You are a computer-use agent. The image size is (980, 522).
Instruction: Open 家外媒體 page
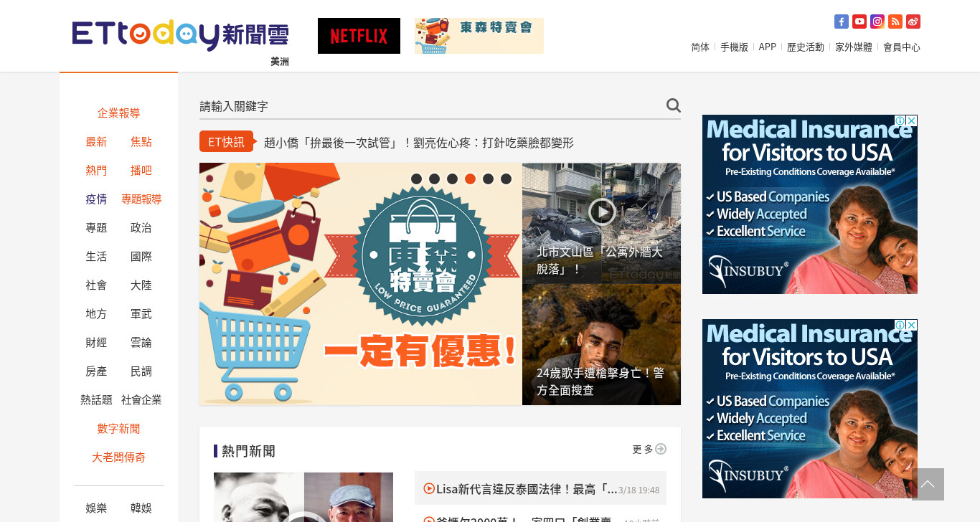click(x=854, y=47)
